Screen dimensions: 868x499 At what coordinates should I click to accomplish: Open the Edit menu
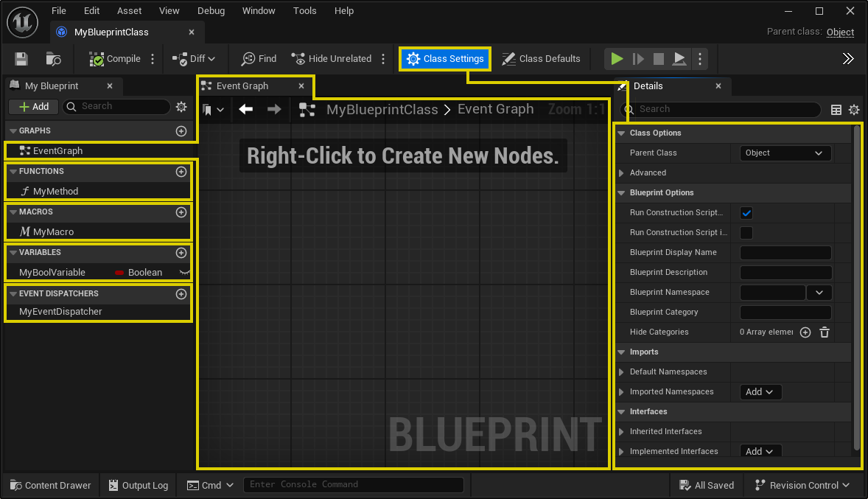click(x=91, y=10)
